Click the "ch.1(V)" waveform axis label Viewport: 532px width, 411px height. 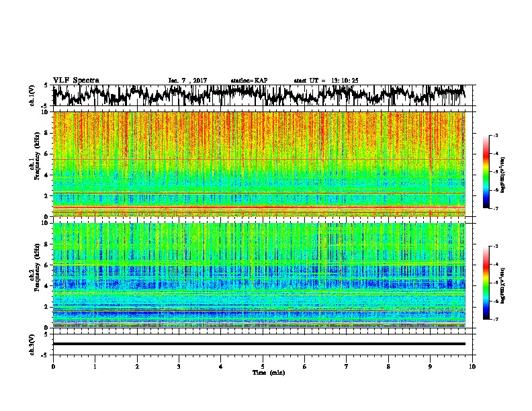tap(32, 95)
